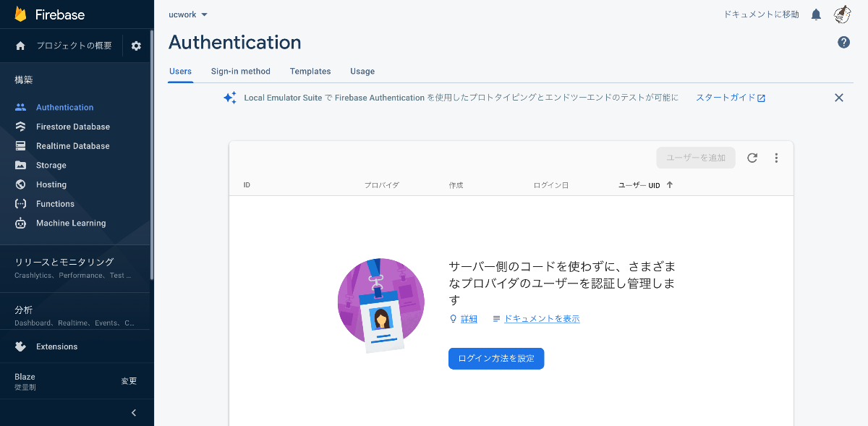The image size is (868, 426).
Task: Open ドキュメントを表示 link
Action: [542, 319]
